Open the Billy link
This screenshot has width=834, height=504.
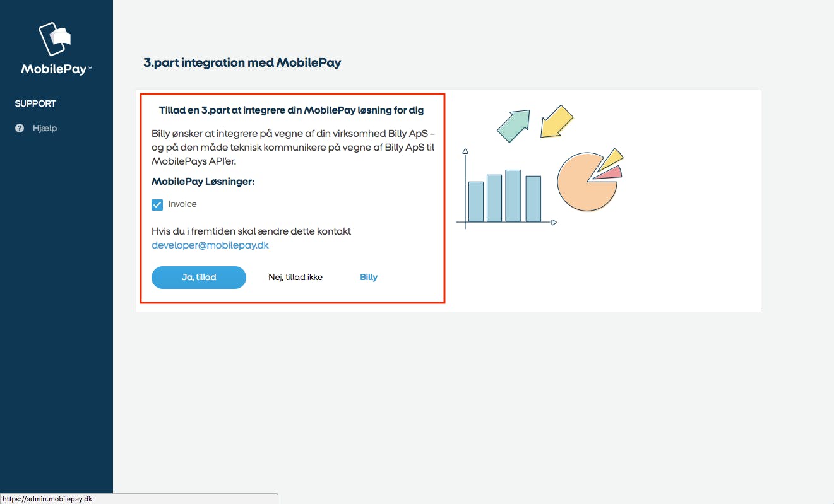pyautogui.click(x=369, y=278)
